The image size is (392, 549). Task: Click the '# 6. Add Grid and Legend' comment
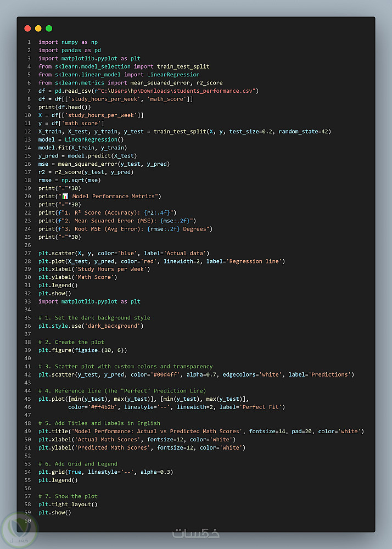pyautogui.click(x=78, y=464)
